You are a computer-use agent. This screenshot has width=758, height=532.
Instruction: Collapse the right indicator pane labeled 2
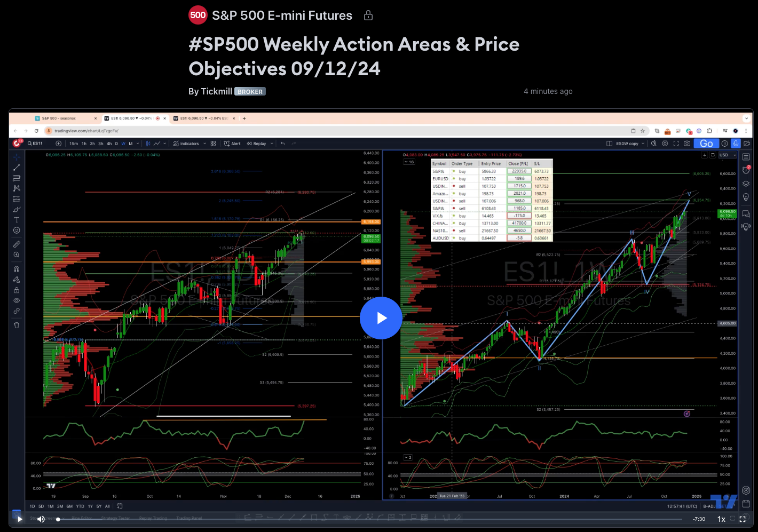coord(408,457)
